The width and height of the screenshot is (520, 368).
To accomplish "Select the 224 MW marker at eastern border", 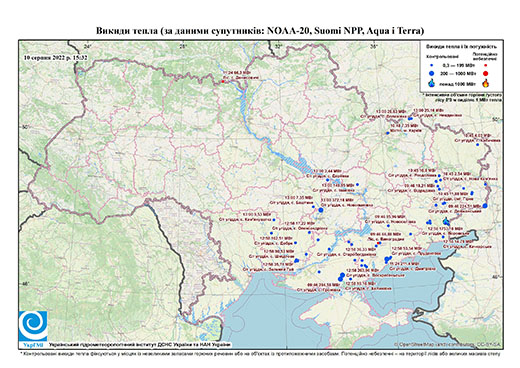I will [485, 206].
